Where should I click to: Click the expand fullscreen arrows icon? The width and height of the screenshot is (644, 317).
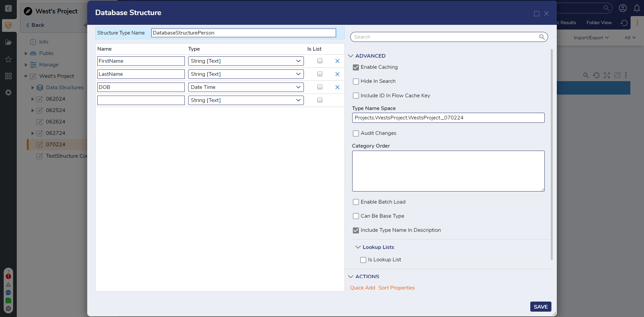[x=607, y=75]
